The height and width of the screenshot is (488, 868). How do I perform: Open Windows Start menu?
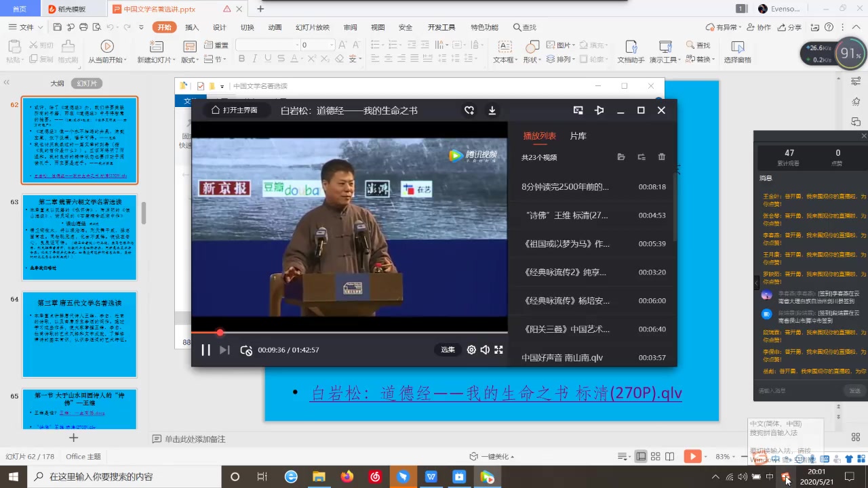point(13,476)
